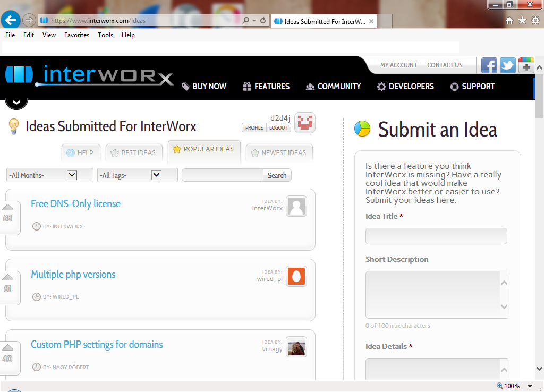Open the favorites star icon

click(522, 21)
